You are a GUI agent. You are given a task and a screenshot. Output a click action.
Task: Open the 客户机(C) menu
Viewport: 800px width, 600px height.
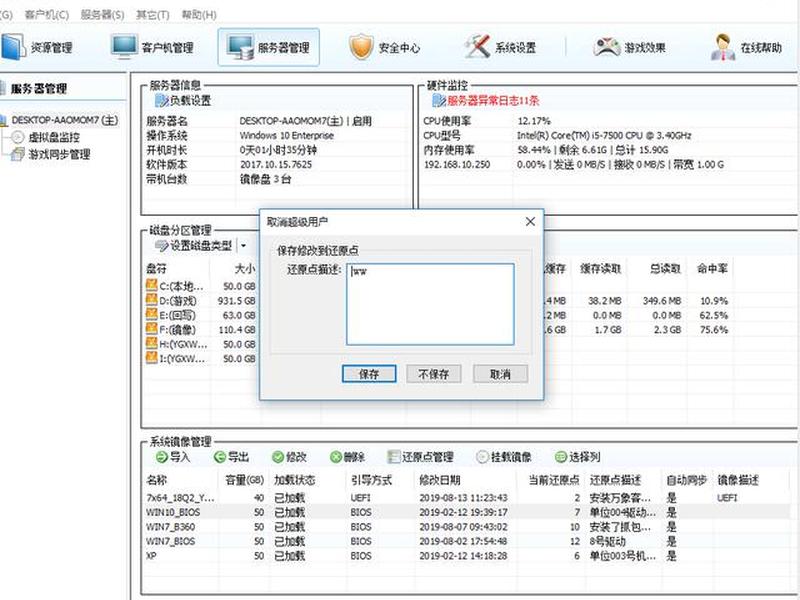(46, 15)
